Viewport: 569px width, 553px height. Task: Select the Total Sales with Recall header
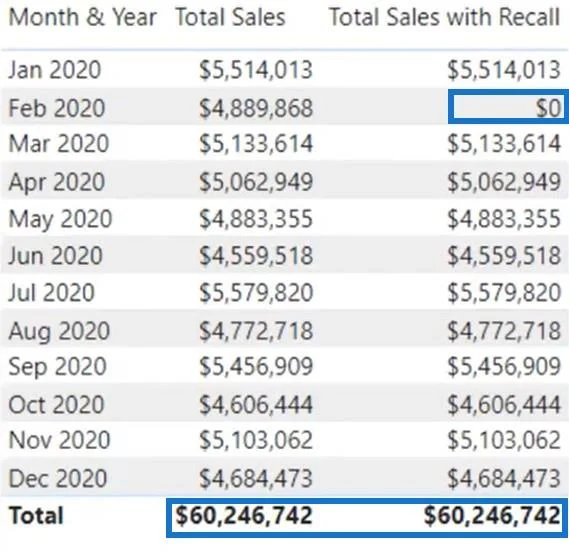click(x=445, y=17)
